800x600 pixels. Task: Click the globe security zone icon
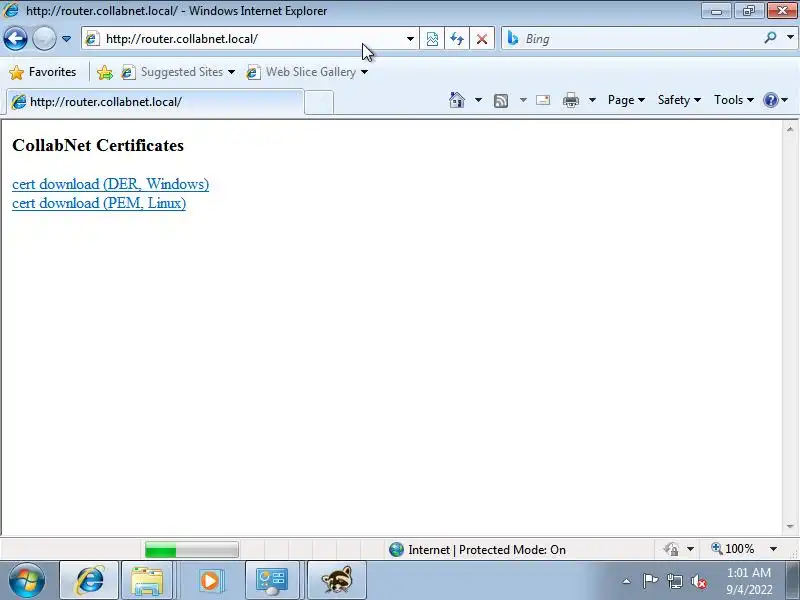click(x=396, y=549)
